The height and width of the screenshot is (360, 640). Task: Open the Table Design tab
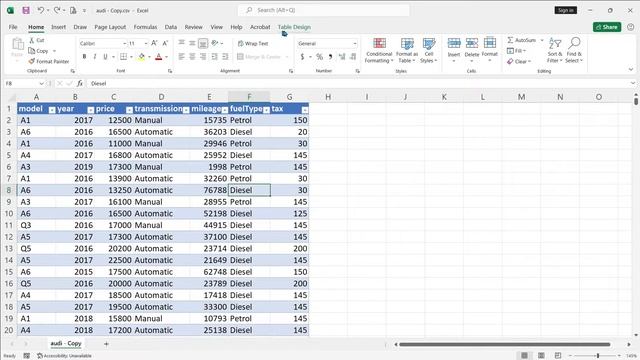[x=294, y=27]
